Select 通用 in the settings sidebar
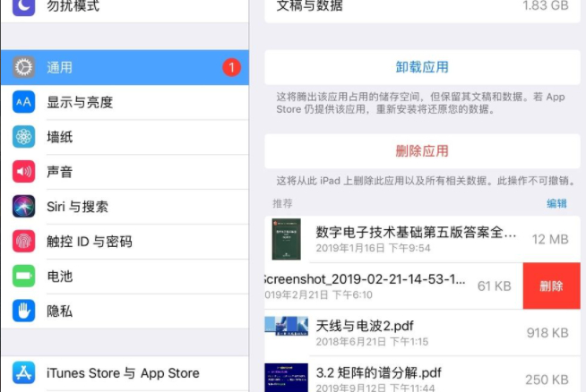The width and height of the screenshot is (586, 392). (x=125, y=68)
